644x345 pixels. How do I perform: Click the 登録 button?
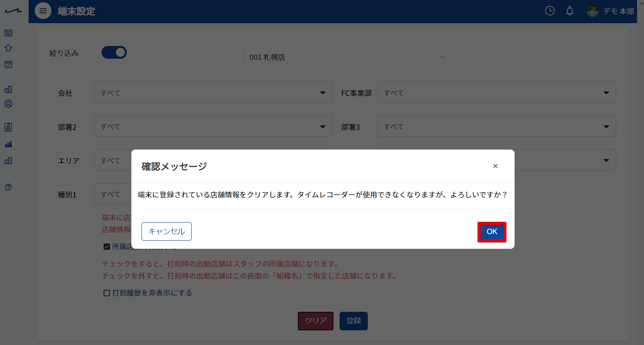click(x=353, y=321)
